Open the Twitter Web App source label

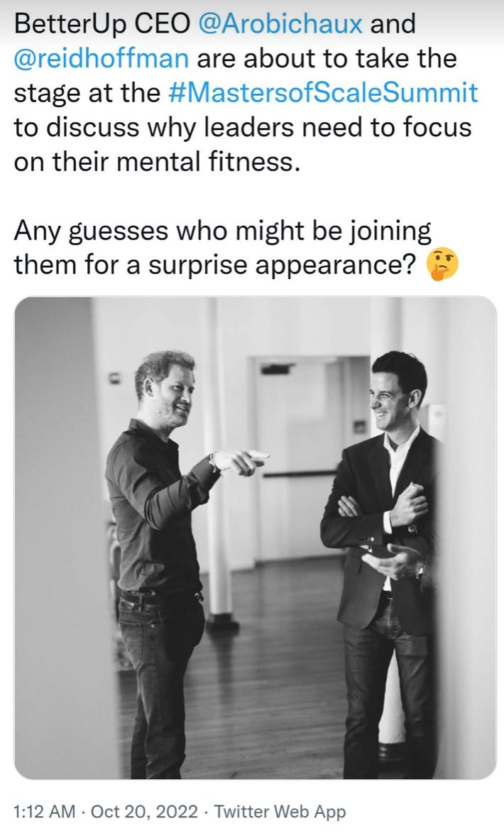coord(280,811)
